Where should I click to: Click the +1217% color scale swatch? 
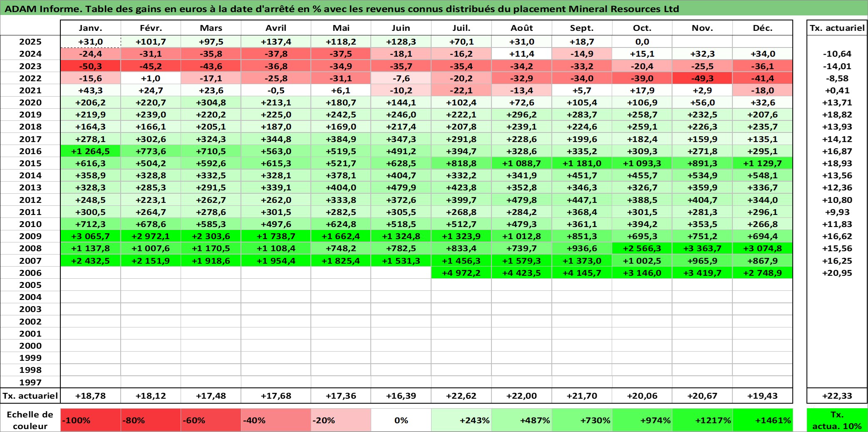pyautogui.click(x=702, y=420)
